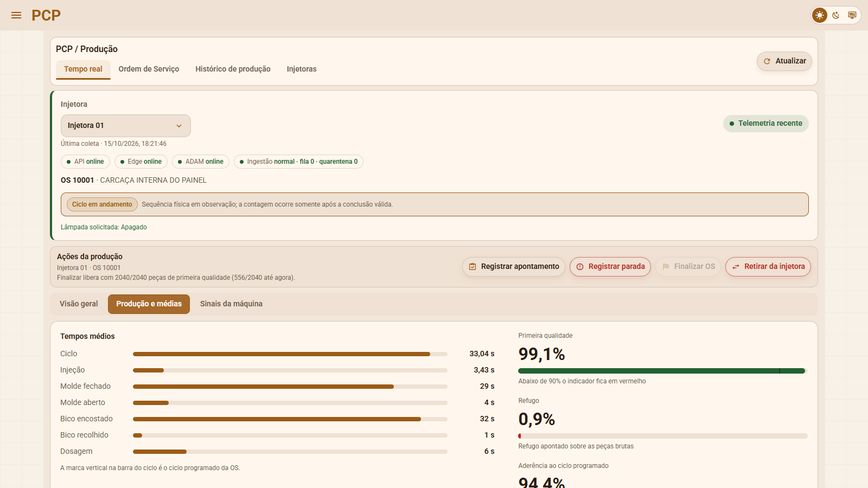Screen dimensions: 868x488
Task: Click the Última coleta timestamp
Action: click(113, 144)
